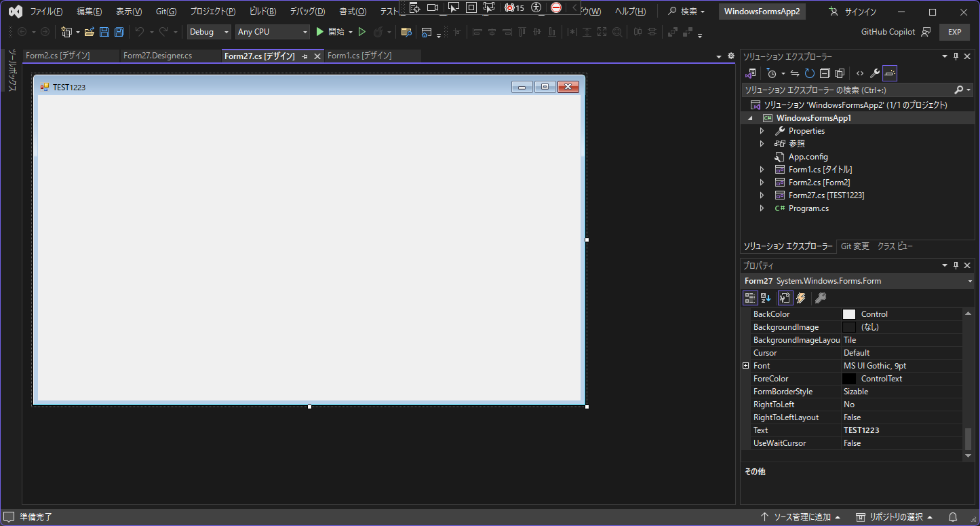
Task: Pin the Solution Explorer panel
Action: (956, 56)
